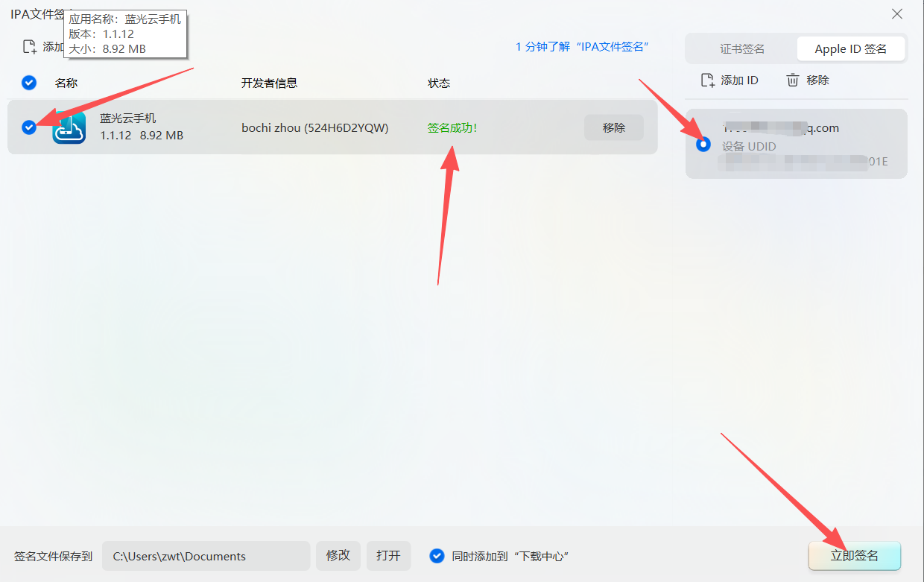
Task: Click the 签名成功! status text
Action: pyautogui.click(x=452, y=128)
